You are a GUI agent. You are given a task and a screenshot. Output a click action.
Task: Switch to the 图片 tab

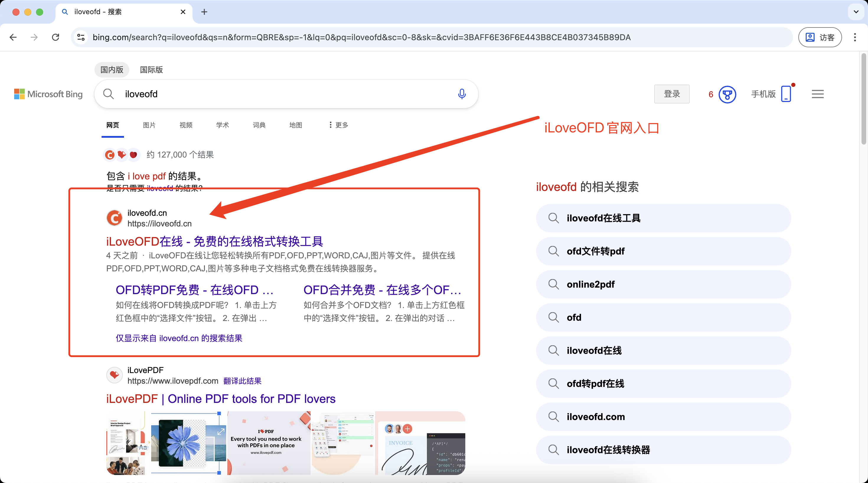tap(149, 125)
